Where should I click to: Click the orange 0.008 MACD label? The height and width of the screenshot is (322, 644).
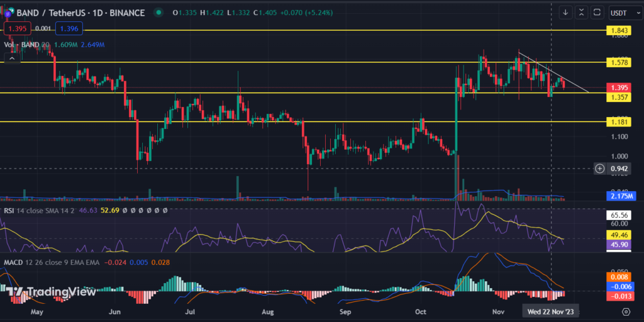(618, 277)
